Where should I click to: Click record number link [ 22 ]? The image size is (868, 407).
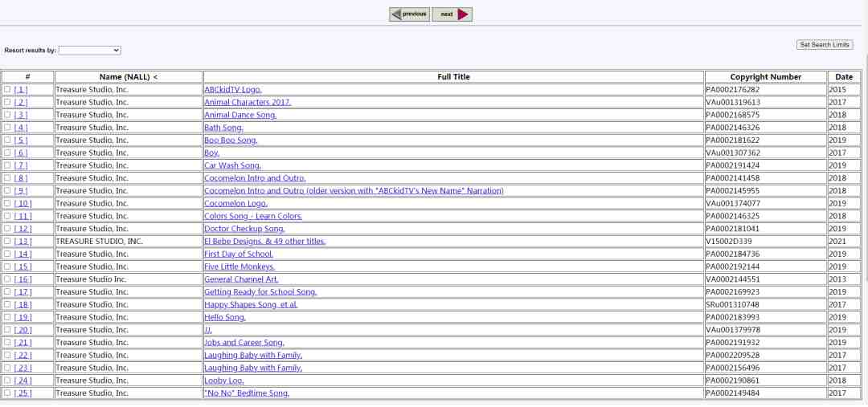[23, 356]
